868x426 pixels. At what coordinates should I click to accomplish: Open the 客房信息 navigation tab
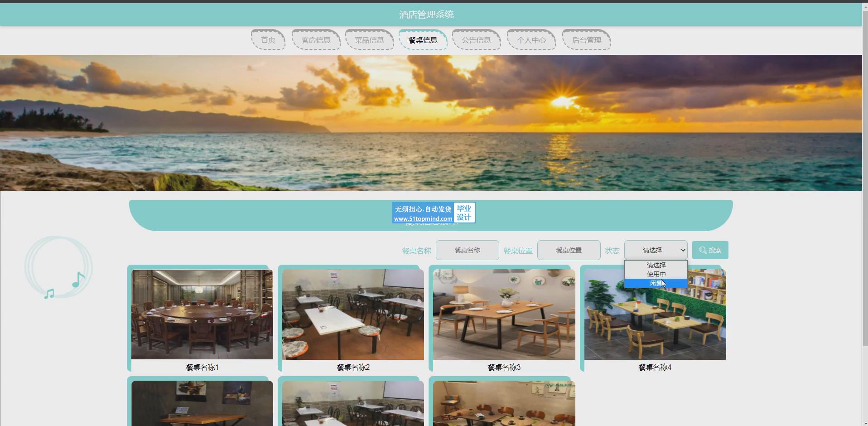(316, 40)
